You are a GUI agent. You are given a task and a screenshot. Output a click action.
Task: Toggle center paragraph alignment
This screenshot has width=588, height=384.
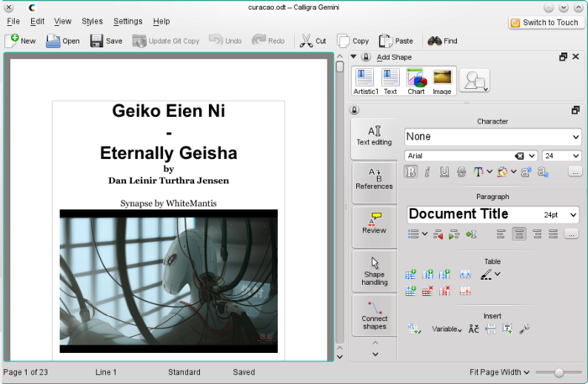pyautogui.click(x=520, y=234)
